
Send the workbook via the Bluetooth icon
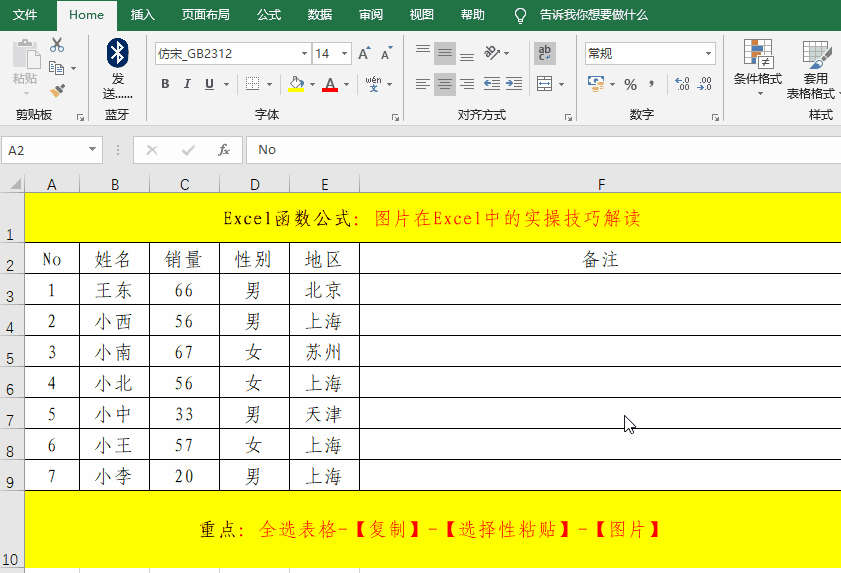(x=117, y=53)
